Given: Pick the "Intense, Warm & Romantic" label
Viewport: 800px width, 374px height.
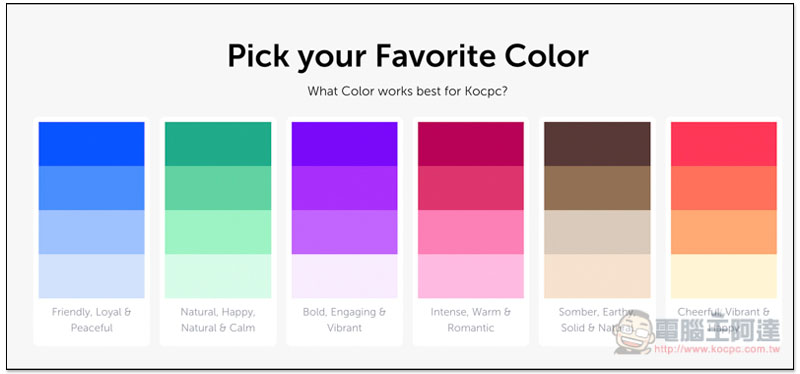Looking at the screenshot, I should (x=470, y=320).
